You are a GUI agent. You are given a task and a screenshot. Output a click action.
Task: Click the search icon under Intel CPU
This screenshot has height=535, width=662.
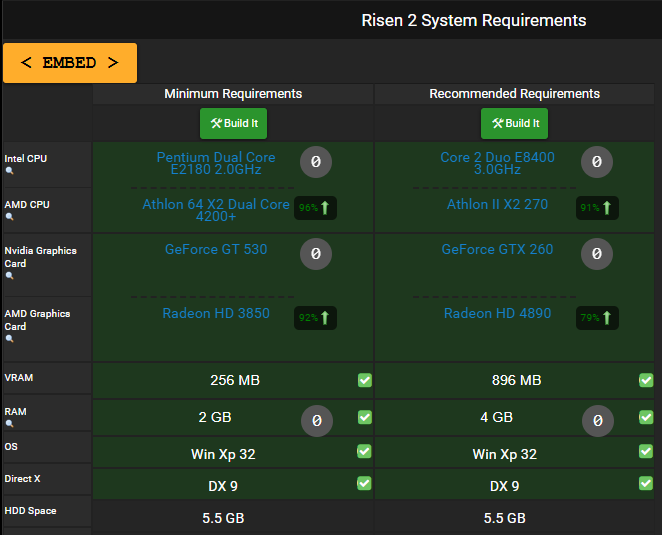(x=10, y=171)
